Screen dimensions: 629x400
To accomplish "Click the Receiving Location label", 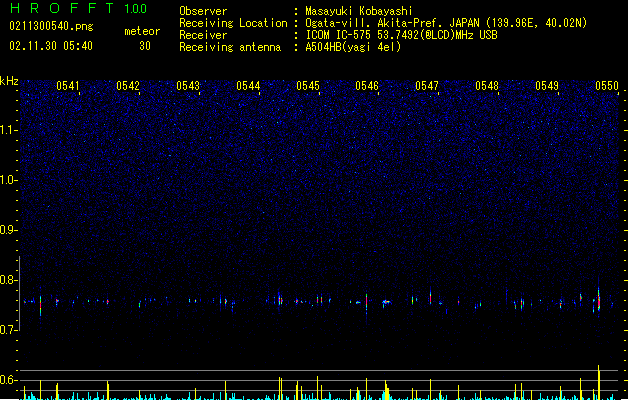I will (x=233, y=23).
